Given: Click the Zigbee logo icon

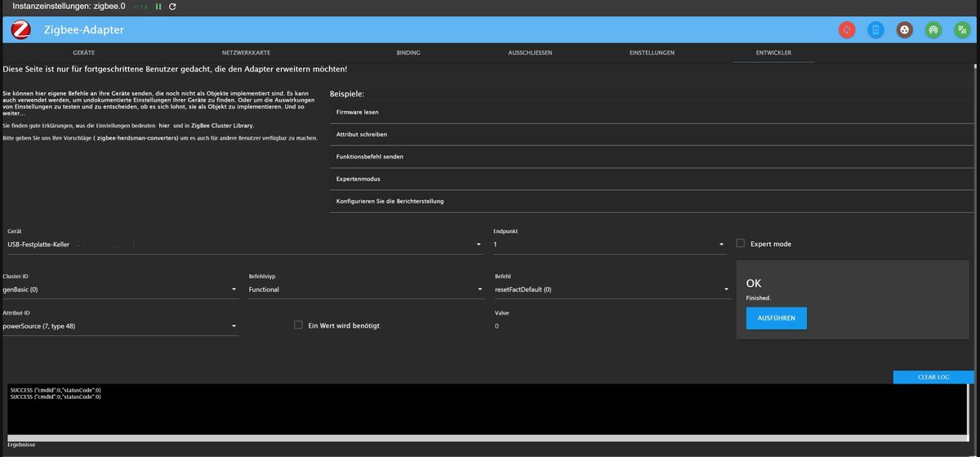Looking at the screenshot, I should (x=21, y=29).
